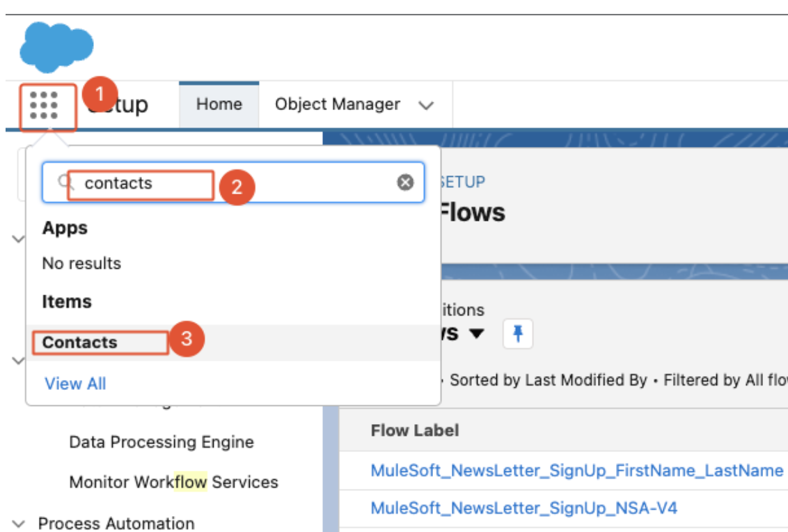Collapse the Process Automation section chevron

19,524
